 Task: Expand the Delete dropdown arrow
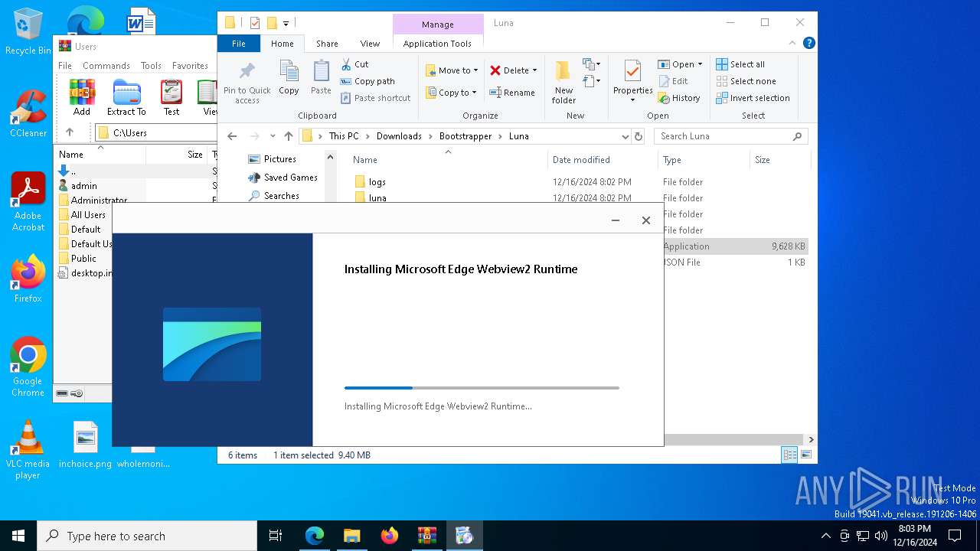[x=534, y=70]
